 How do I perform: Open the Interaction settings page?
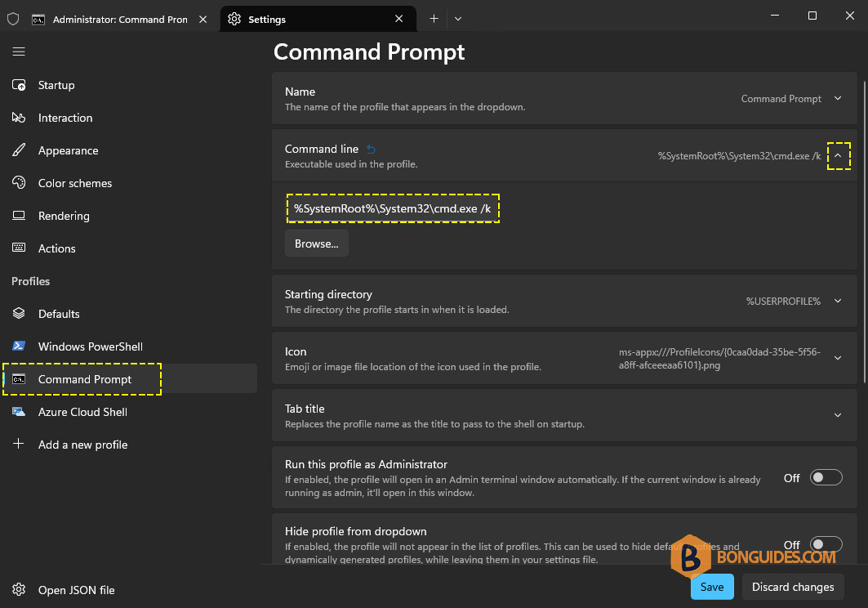click(130, 118)
